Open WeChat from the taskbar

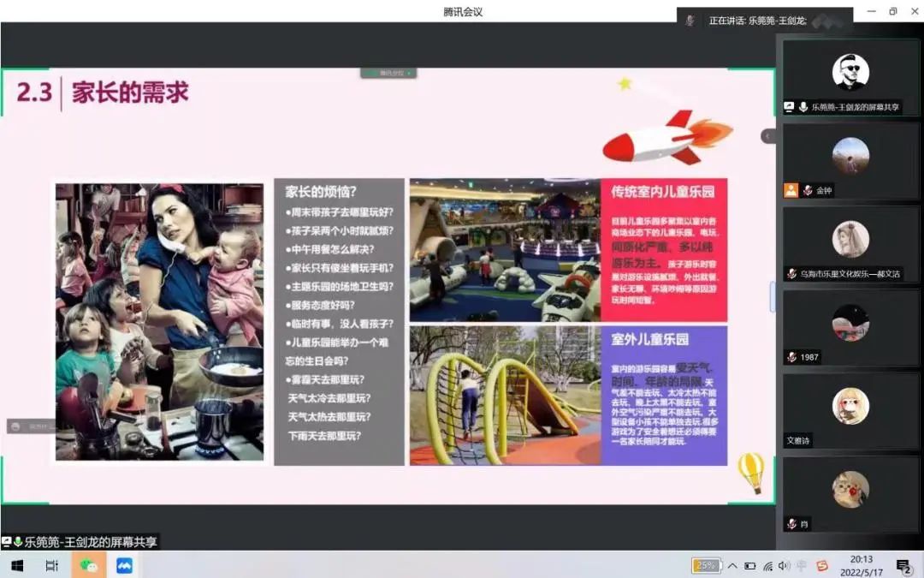(88, 565)
